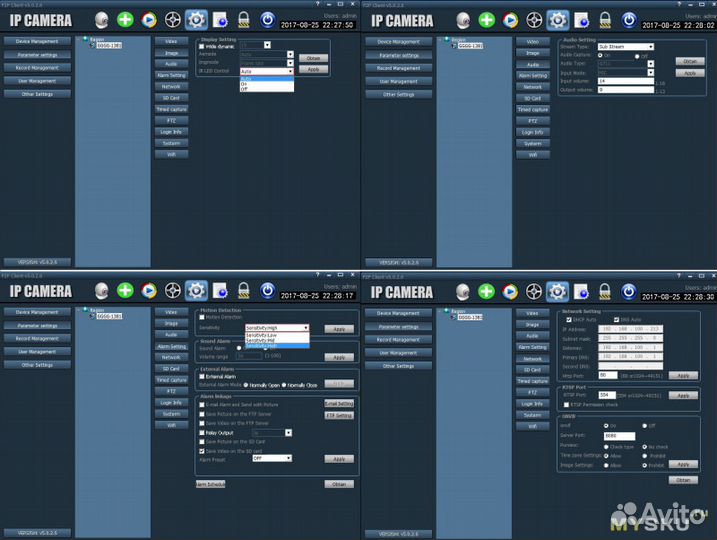
Task: Click the padlock icon in the top-right panel toolbar
Action: pyautogui.click(x=602, y=19)
